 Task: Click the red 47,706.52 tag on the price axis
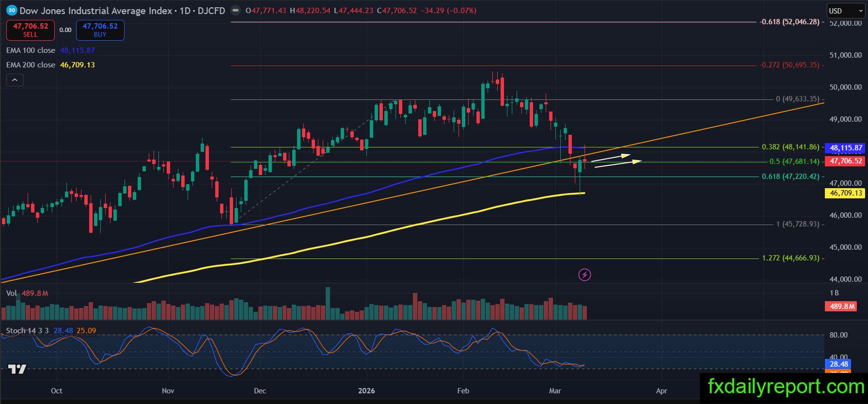tap(846, 161)
